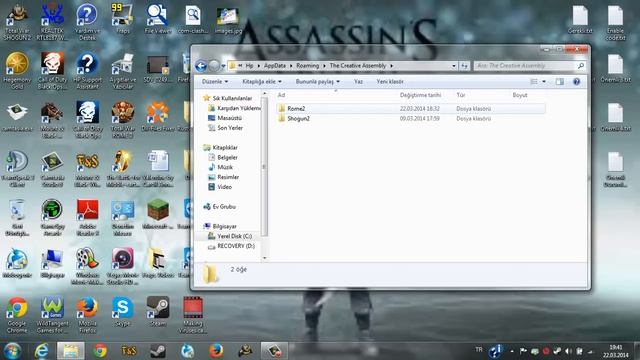Open Yerel Disk (C:) drive
This screenshot has width=640, height=360.
point(230,236)
